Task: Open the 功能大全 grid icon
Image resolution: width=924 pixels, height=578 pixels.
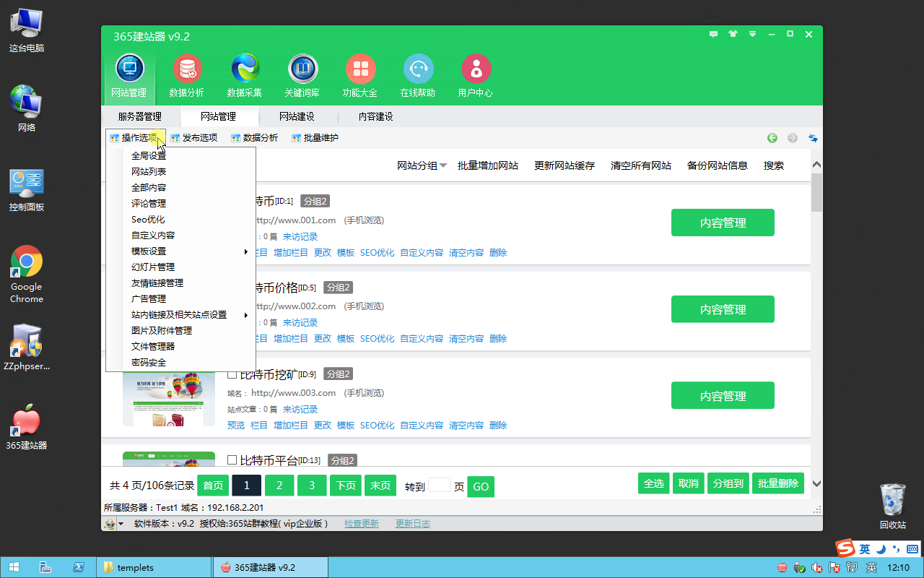Action: [360, 76]
